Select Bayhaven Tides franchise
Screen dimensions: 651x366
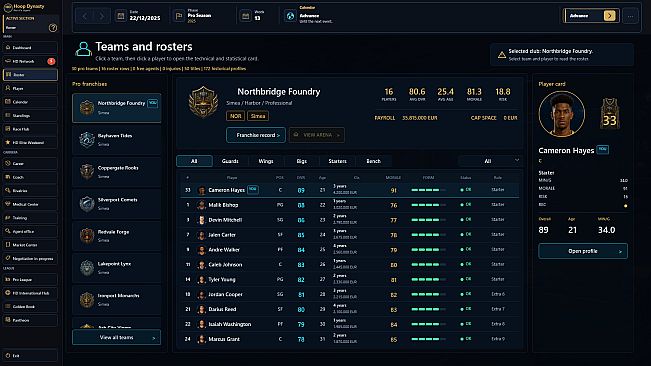(x=117, y=140)
